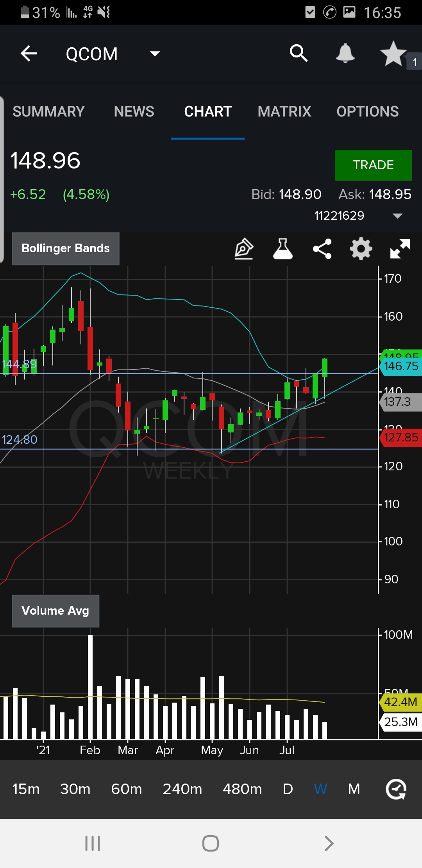This screenshot has height=868, width=422.
Task: Select the CHART tab
Action: [x=208, y=111]
